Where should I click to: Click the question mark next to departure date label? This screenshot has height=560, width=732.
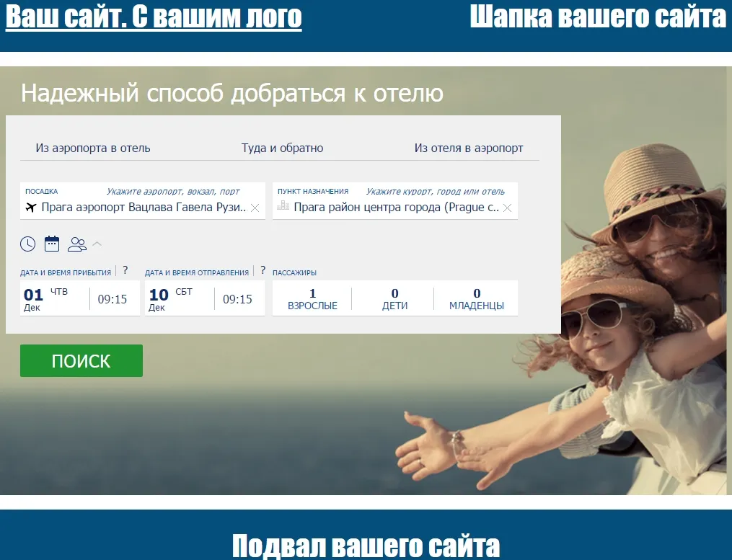[263, 271]
